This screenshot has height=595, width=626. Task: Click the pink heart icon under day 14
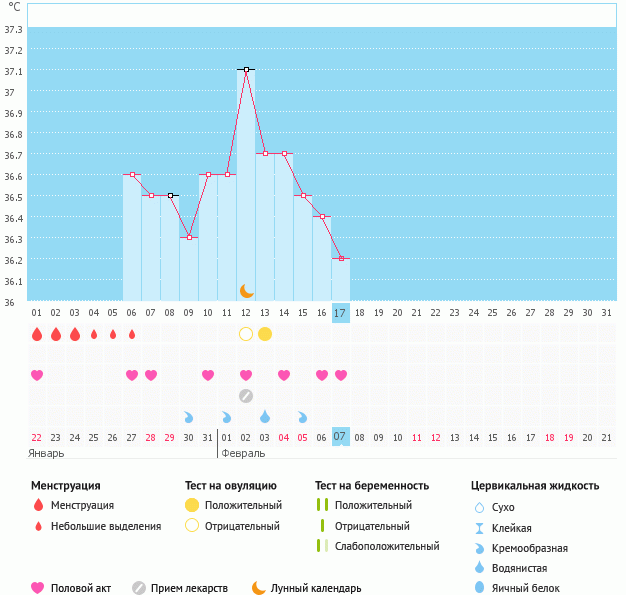284,375
